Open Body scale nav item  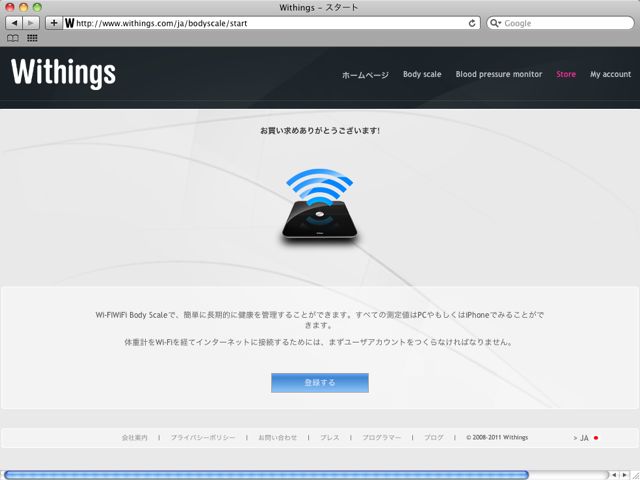pos(422,74)
